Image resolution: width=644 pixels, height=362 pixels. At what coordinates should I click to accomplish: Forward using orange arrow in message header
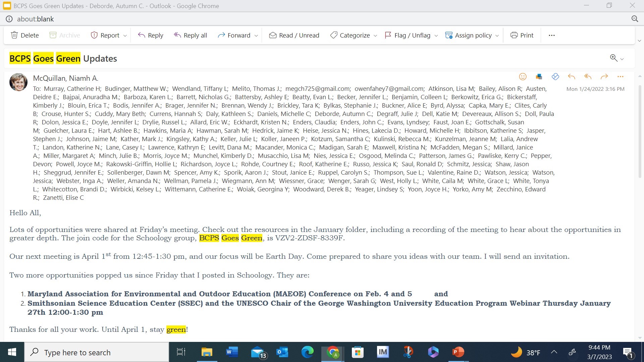click(604, 77)
